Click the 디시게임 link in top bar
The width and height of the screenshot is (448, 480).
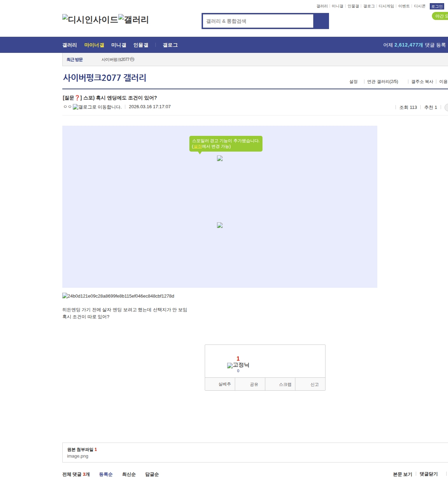pos(385,6)
